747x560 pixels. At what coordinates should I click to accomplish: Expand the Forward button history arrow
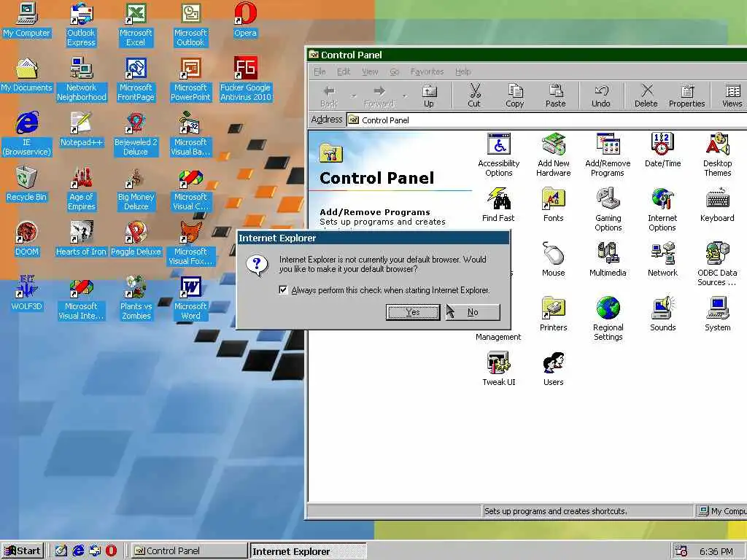click(x=404, y=96)
